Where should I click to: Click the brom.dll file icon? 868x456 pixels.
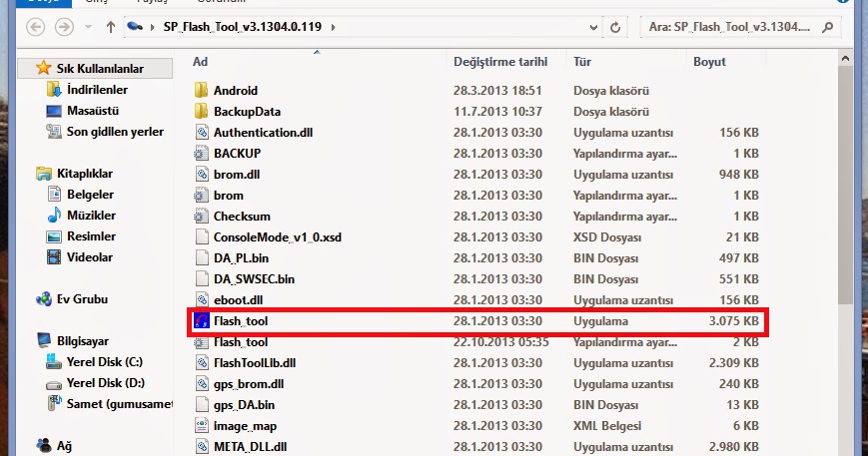pos(202,174)
